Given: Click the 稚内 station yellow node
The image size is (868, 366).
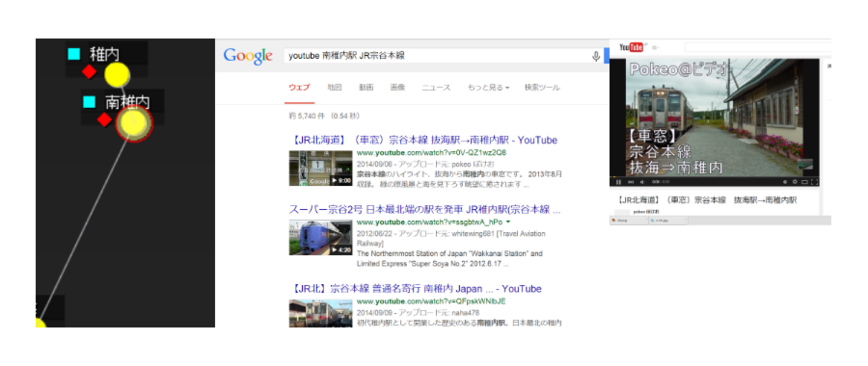Looking at the screenshot, I should (x=117, y=74).
